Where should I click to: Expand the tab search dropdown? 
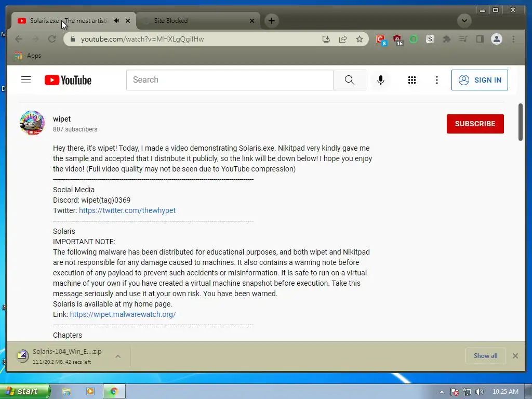(464, 21)
